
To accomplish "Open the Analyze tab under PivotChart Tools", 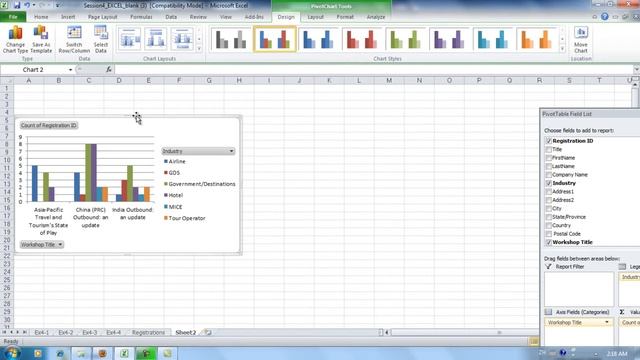I will (x=376, y=17).
